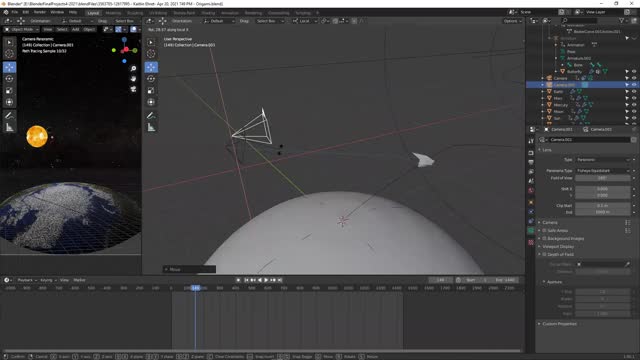Hide the Mars object in outliner

[x=634, y=98]
